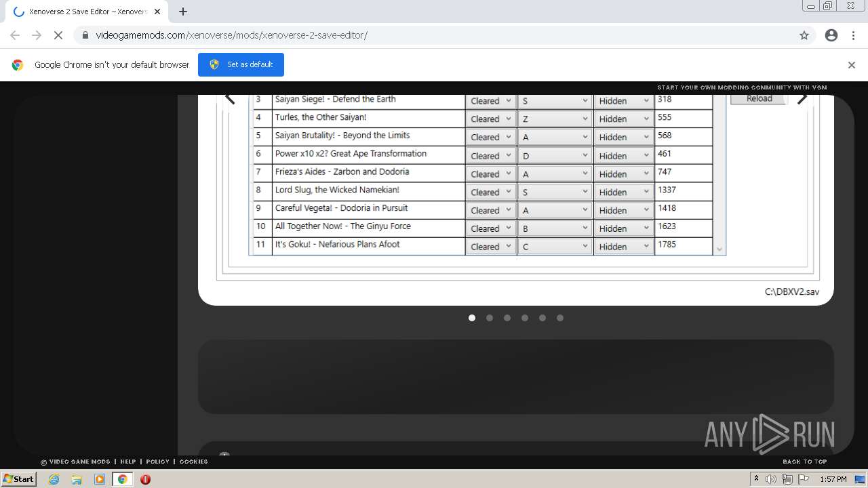Viewport: 868px width, 488px height.
Task: Open the Action Center flag icon
Action: pyautogui.click(x=804, y=479)
